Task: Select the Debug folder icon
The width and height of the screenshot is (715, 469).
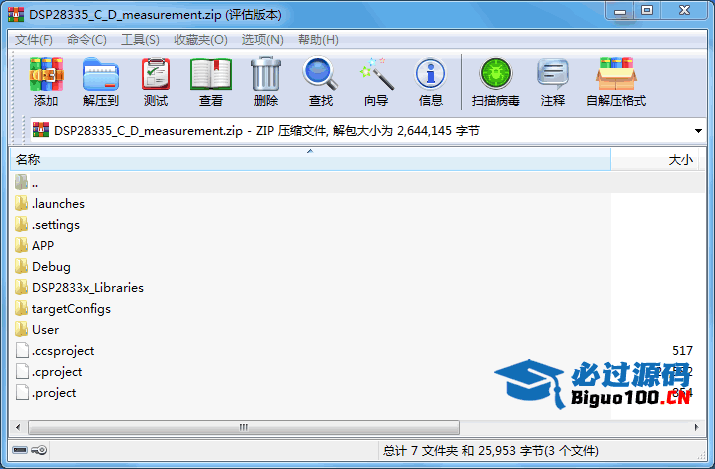Action: pyautogui.click(x=21, y=266)
